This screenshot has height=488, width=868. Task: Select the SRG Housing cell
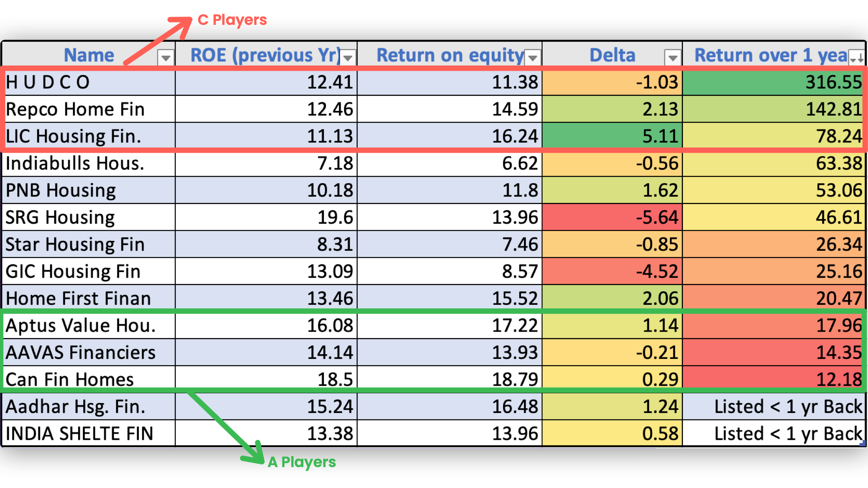pos(88,217)
